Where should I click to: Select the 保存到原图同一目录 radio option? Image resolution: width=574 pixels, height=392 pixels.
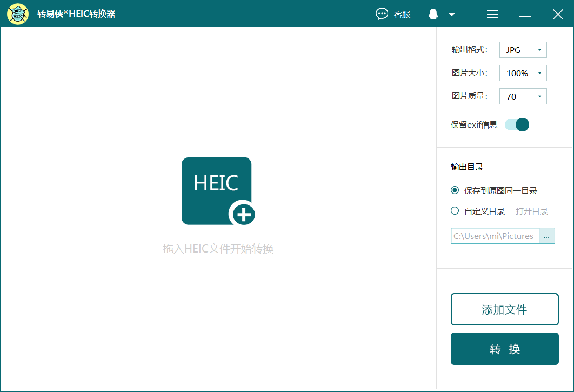click(x=455, y=190)
